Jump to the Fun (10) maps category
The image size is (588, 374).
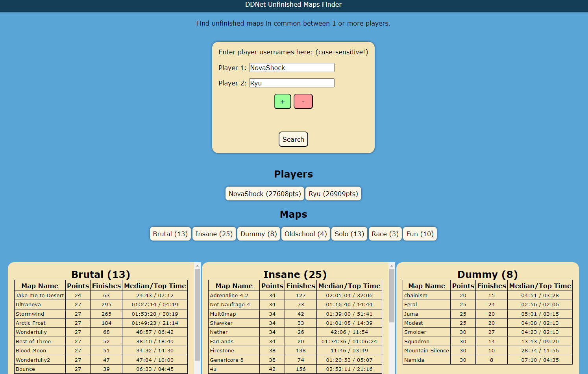coord(420,234)
